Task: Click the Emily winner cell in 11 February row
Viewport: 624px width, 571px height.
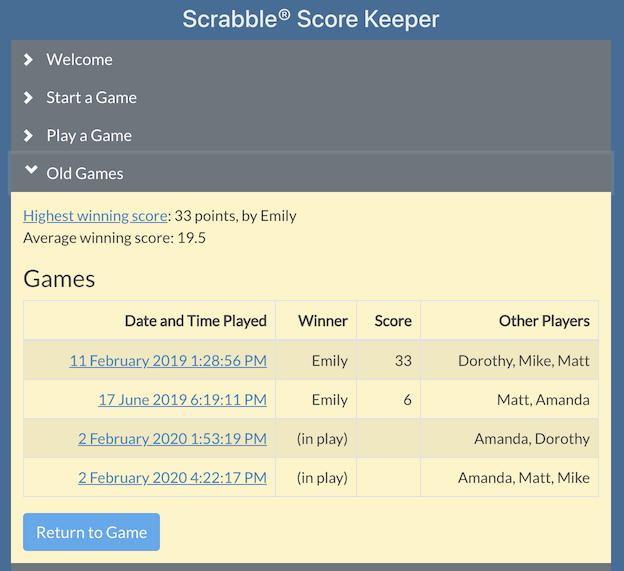Action: click(316, 361)
